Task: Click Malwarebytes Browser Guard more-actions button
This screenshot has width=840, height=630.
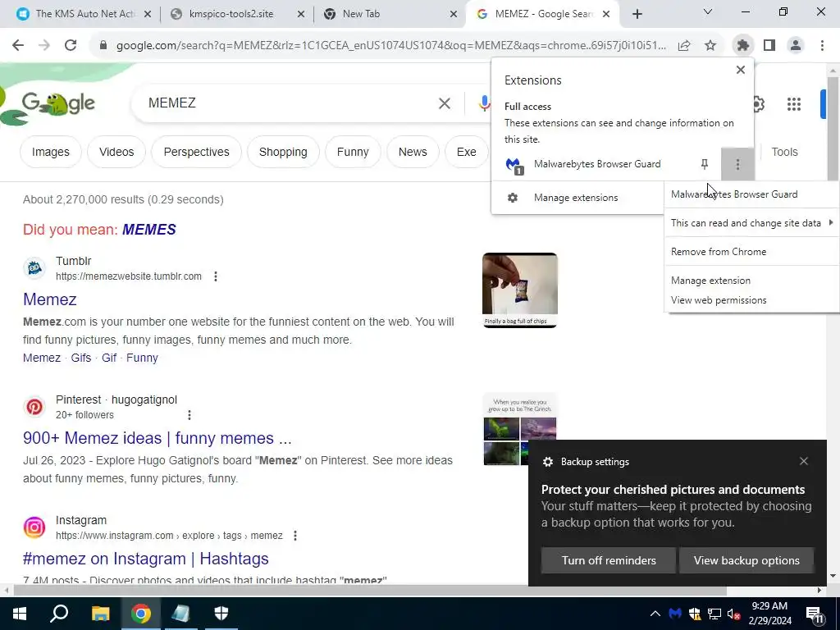Action: (x=737, y=164)
